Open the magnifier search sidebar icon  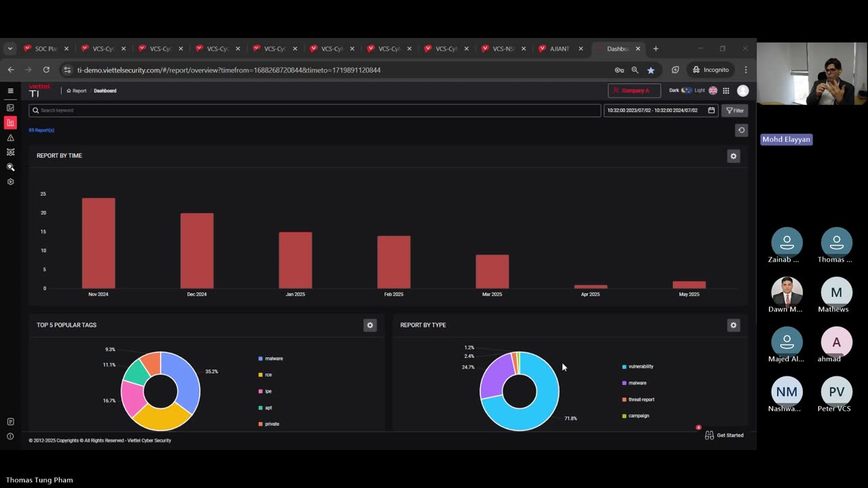tap(10, 167)
